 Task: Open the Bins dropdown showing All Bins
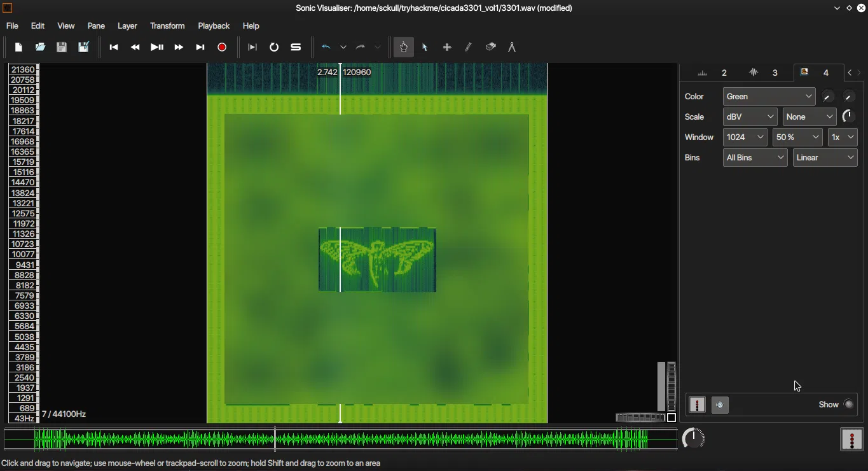click(755, 158)
